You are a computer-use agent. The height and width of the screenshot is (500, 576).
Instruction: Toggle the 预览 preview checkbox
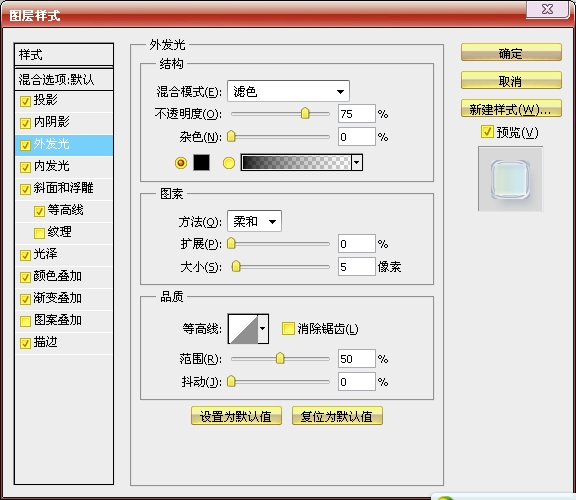coord(487,132)
